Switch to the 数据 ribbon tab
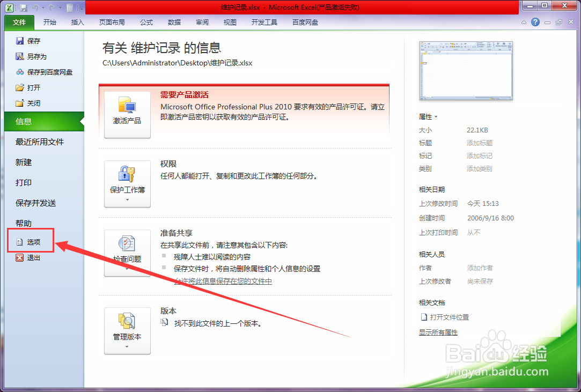Screen dimensions: 581x392 click(174, 22)
